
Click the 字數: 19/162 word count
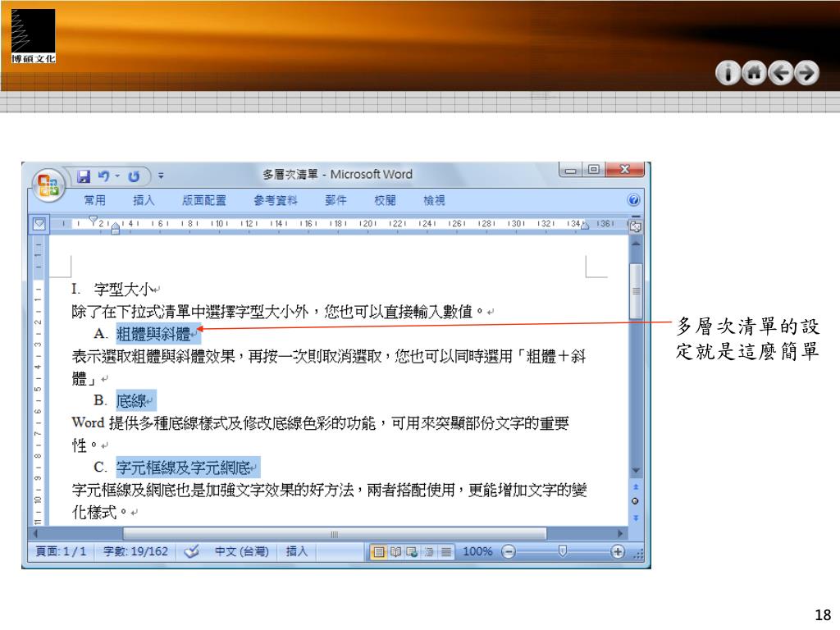click(x=135, y=551)
